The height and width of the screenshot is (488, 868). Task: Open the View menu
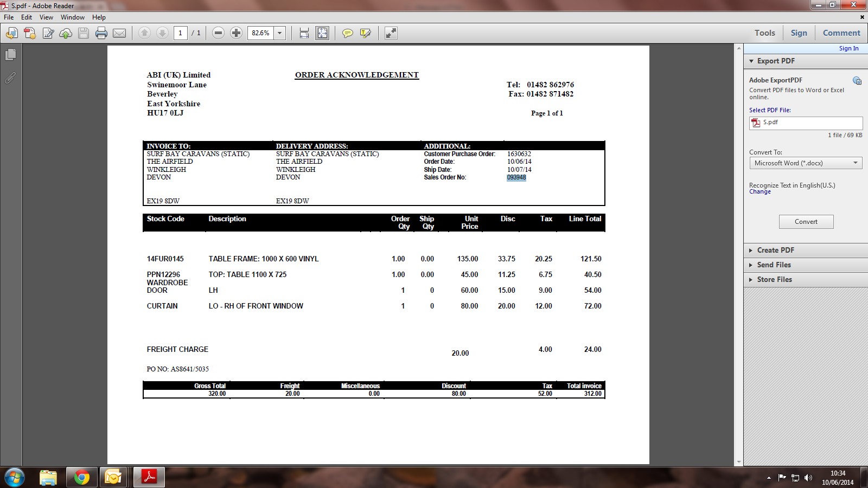click(x=46, y=17)
